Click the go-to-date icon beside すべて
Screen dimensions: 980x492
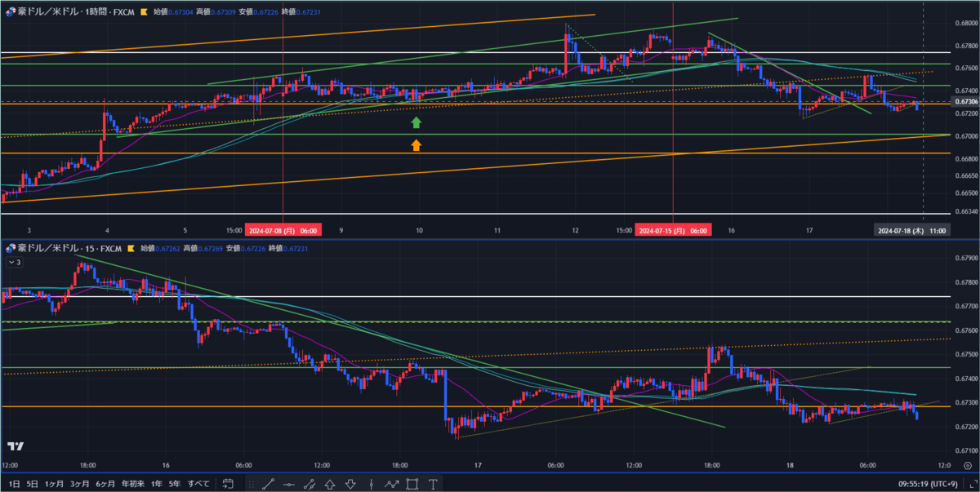[229, 484]
